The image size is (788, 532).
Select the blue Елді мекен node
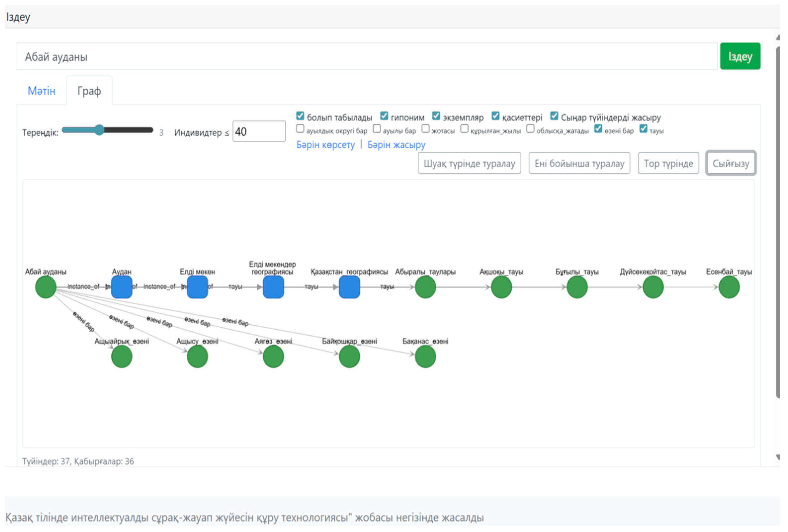point(197,287)
